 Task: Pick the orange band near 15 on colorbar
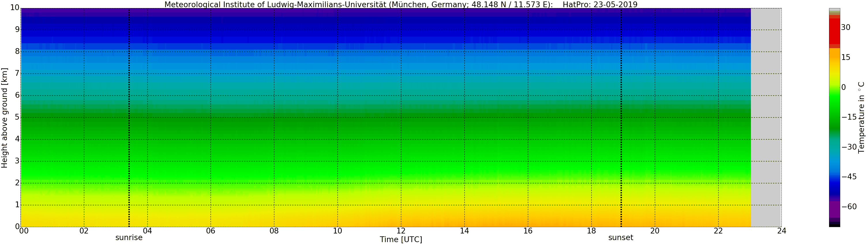(834, 57)
